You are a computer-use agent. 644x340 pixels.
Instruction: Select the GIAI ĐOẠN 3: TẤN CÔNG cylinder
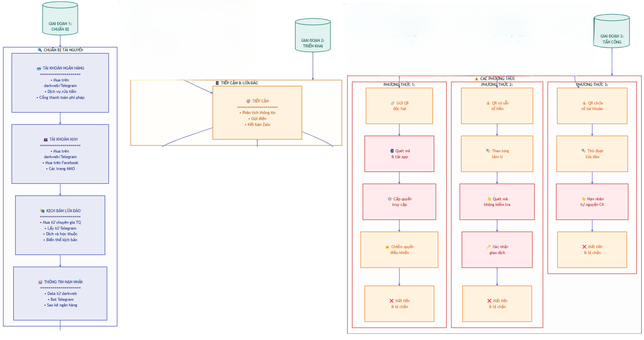click(612, 31)
